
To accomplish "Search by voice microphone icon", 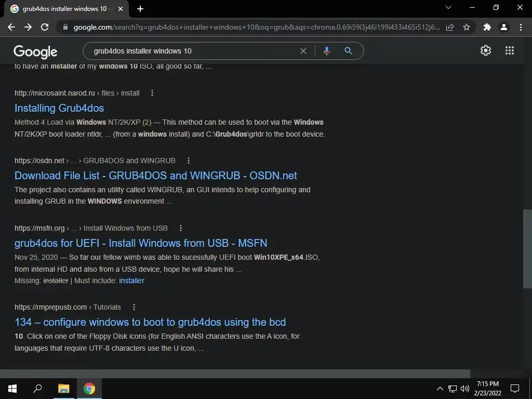I will point(326,51).
